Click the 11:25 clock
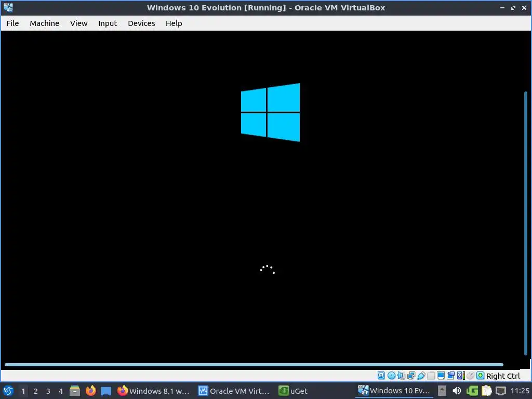This screenshot has width=532, height=399. click(520, 391)
